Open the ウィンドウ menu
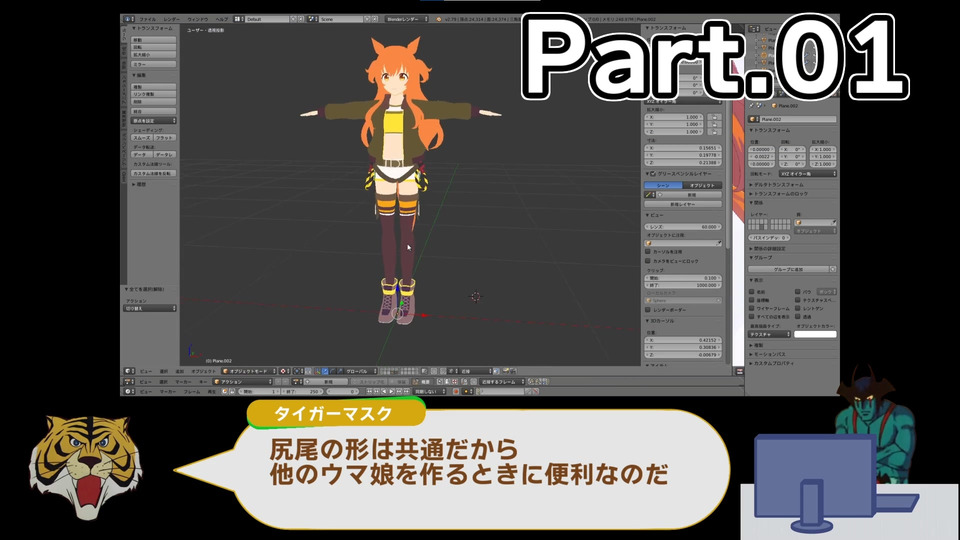960x540 pixels. [198, 19]
